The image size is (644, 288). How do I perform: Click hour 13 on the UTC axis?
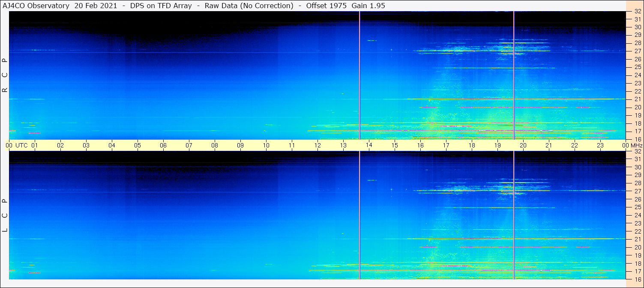343,145
